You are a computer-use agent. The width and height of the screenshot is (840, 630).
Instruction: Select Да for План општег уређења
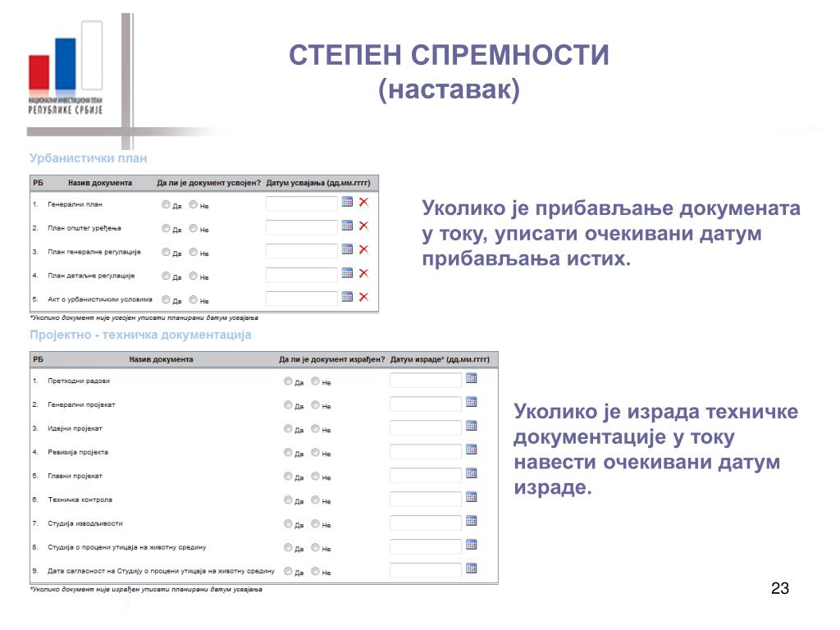[x=166, y=228]
